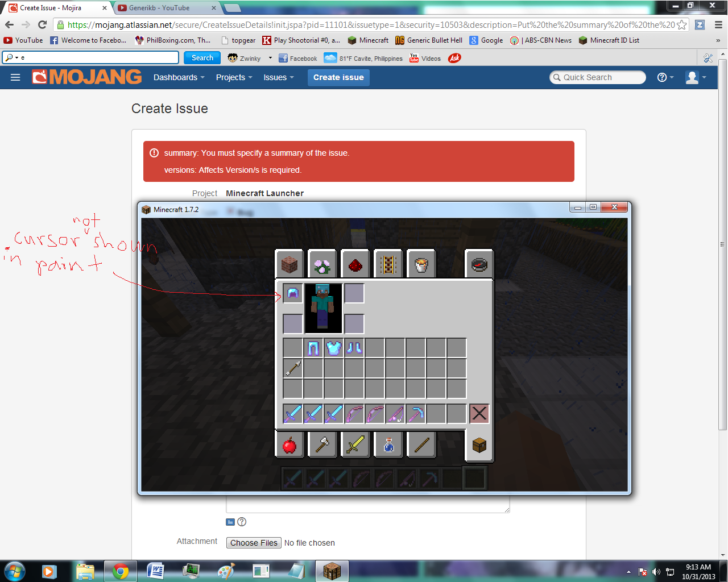Show hidden system tray icons
728x582 pixels.
[x=628, y=572]
